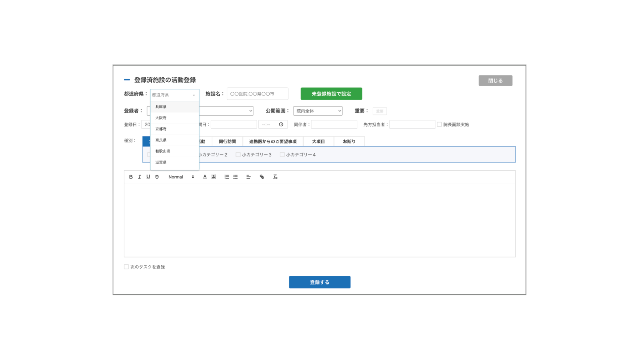Open the 公開範囲 dropdown
Image resolution: width=644 pixels, height=362 pixels.
click(318, 111)
